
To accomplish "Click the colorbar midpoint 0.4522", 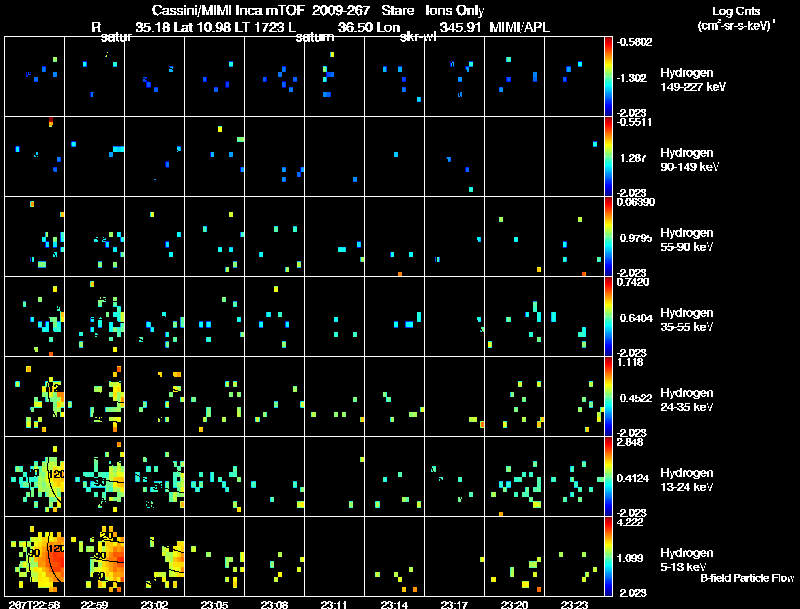I will coord(636,398).
